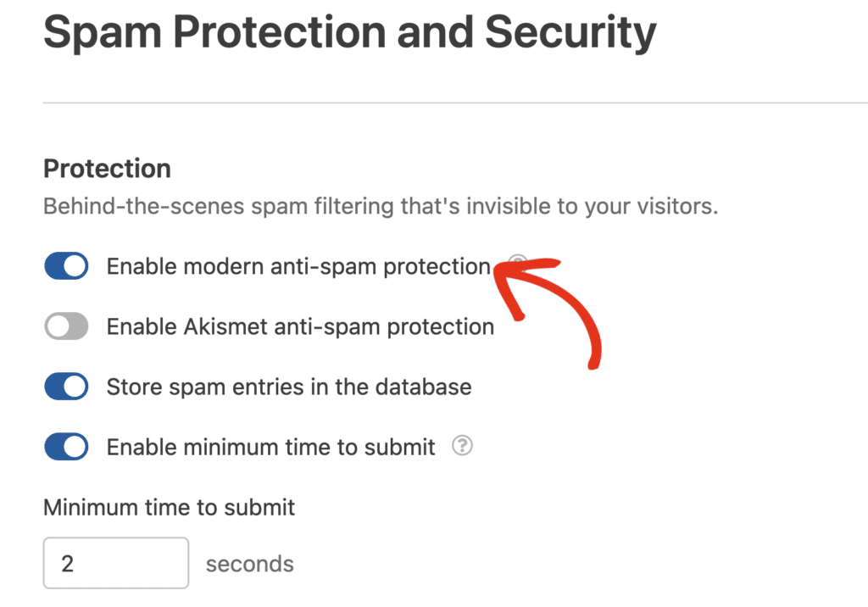
Task: Click the horizontal divider under the title
Action: [454, 103]
